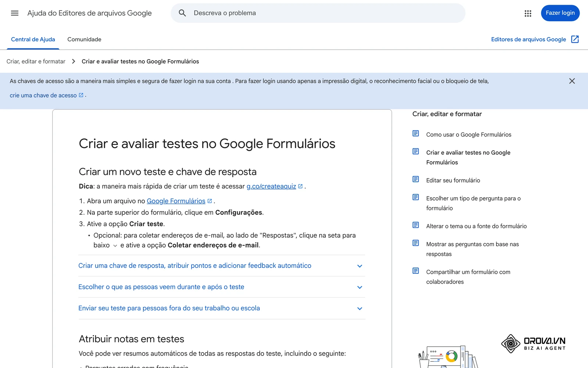Expand 'Enviar seu teste para pessoas fora' section

(x=222, y=308)
